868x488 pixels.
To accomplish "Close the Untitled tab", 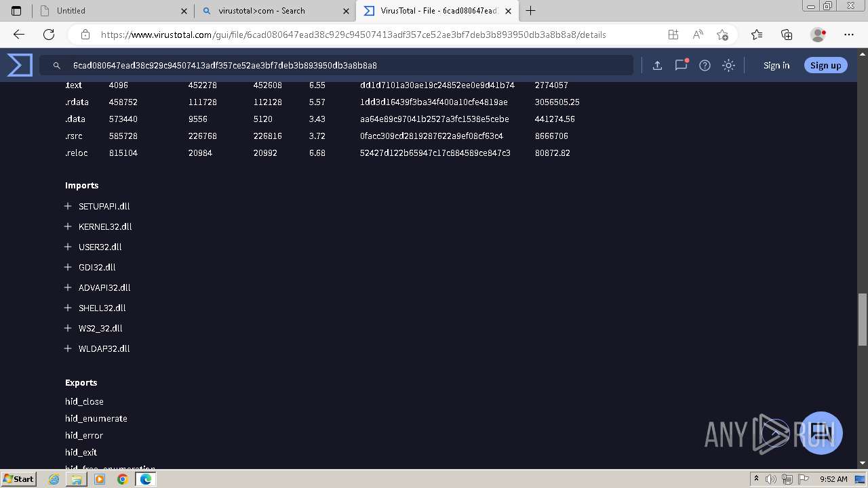I will [184, 11].
